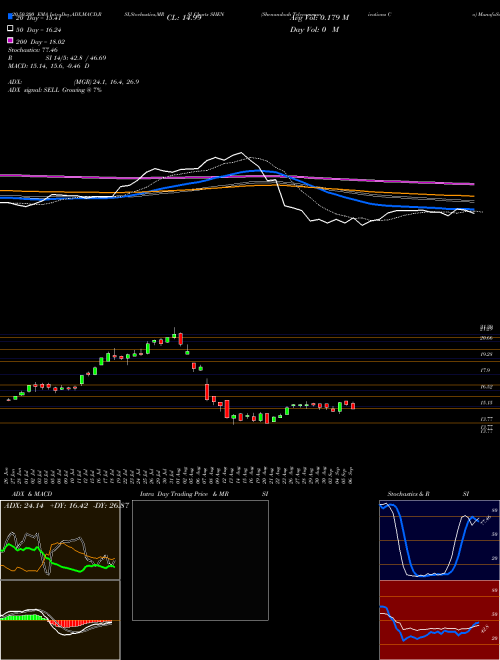
Task: Click the blue Stochastics chart panel
Action: (x=440, y=540)
